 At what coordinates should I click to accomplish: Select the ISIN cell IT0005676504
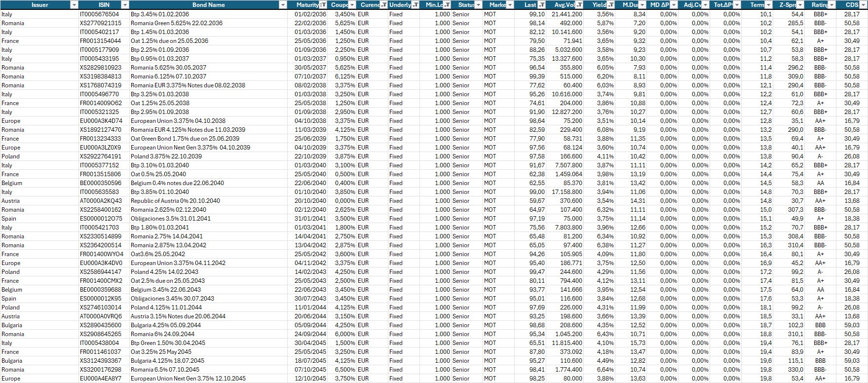[x=99, y=14]
